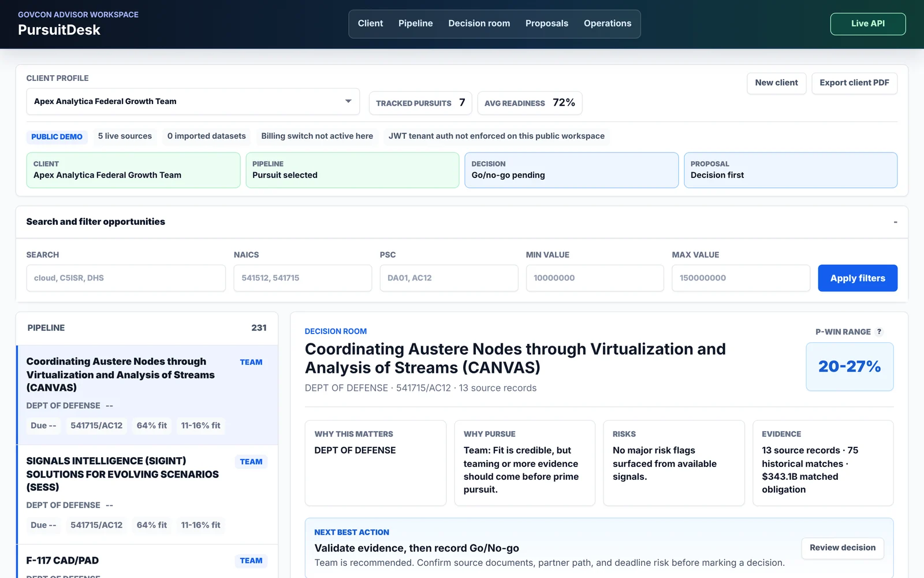Image resolution: width=924 pixels, height=578 pixels.
Task: Select the SIGINT Solutions (SESS) pipeline opportunity
Action: (x=147, y=495)
